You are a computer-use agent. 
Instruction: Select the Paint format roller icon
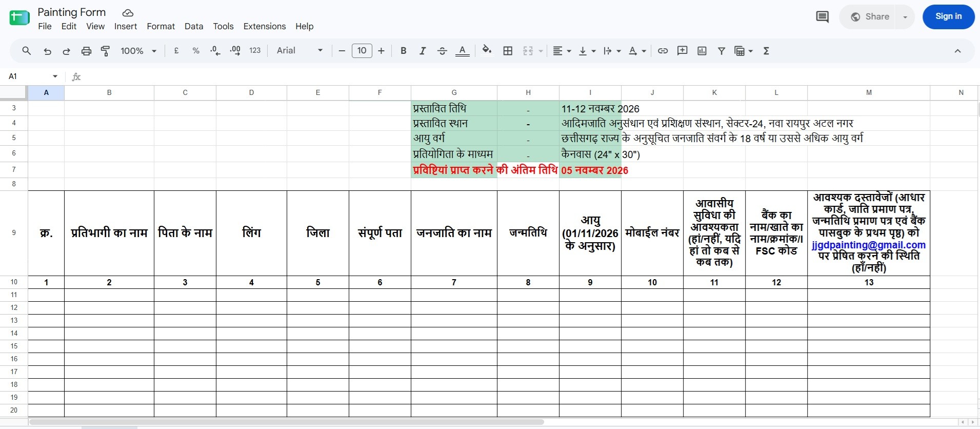click(106, 51)
